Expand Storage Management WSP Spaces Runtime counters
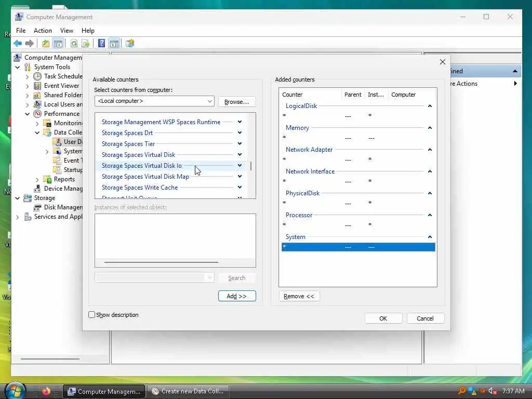This screenshot has width=532, height=399. click(240, 122)
